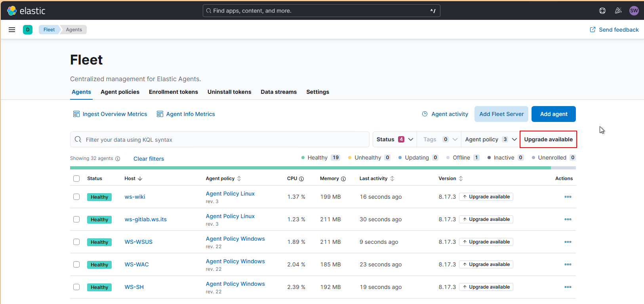The width and height of the screenshot is (644, 304).
Task: Open Agent Policy Windows link for WS-WSUS
Action: coord(235,239)
